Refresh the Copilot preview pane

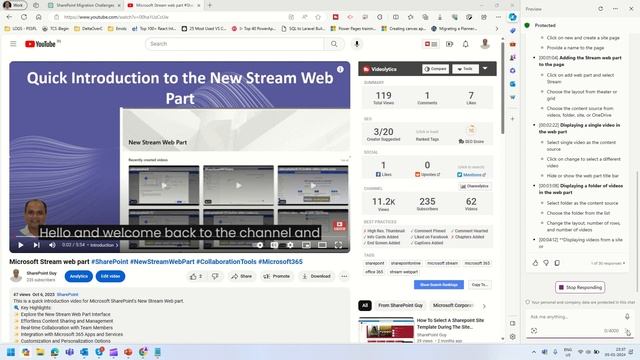click(x=600, y=9)
